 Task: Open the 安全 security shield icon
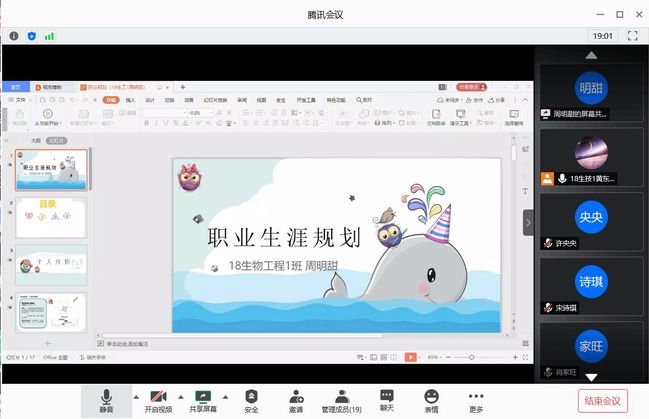click(251, 397)
